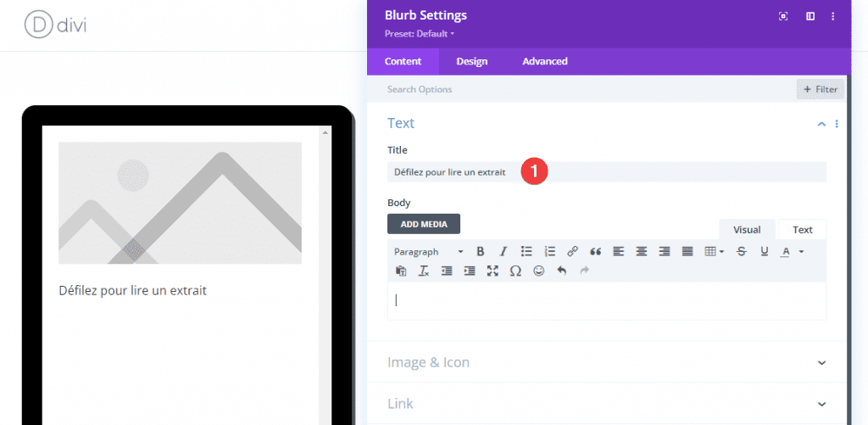The width and height of the screenshot is (868, 425).
Task: Switch editor to Visual mode
Action: 747,229
